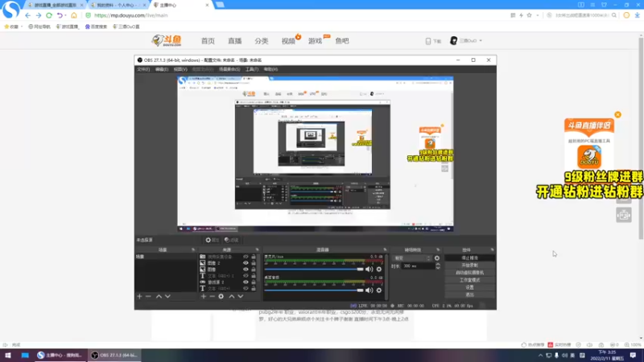Pop out the Scenes dock panel

(x=193, y=249)
